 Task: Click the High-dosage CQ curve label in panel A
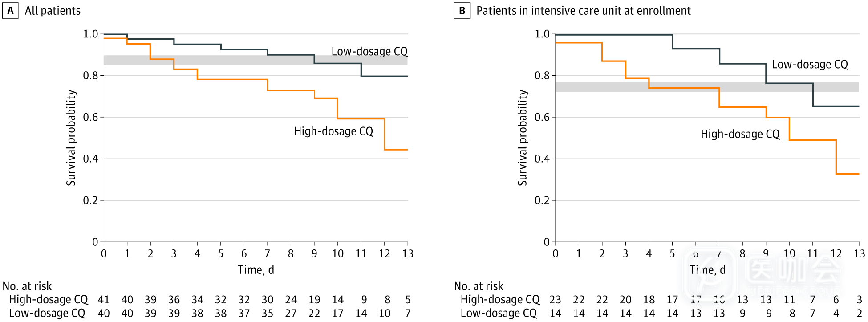coord(333,131)
